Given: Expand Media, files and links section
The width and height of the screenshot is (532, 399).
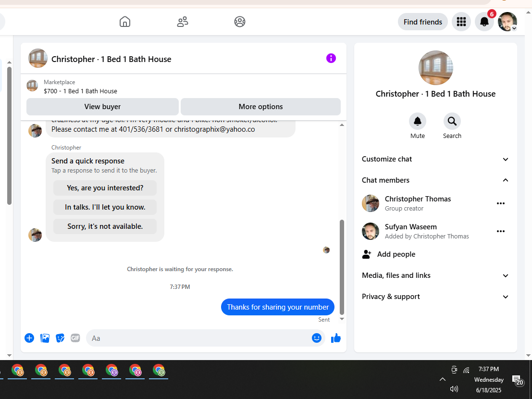Looking at the screenshot, I should (x=435, y=275).
